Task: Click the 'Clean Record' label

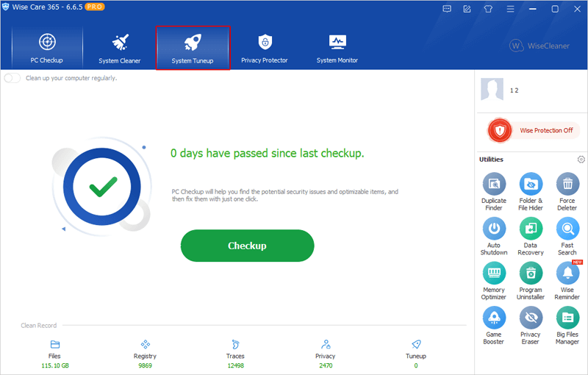Action: (x=39, y=326)
